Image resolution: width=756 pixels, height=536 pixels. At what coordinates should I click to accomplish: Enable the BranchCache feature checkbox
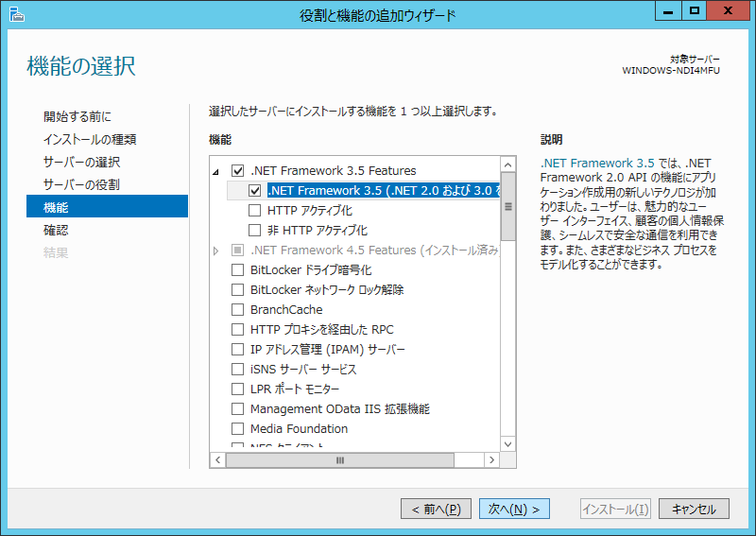click(x=238, y=310)
